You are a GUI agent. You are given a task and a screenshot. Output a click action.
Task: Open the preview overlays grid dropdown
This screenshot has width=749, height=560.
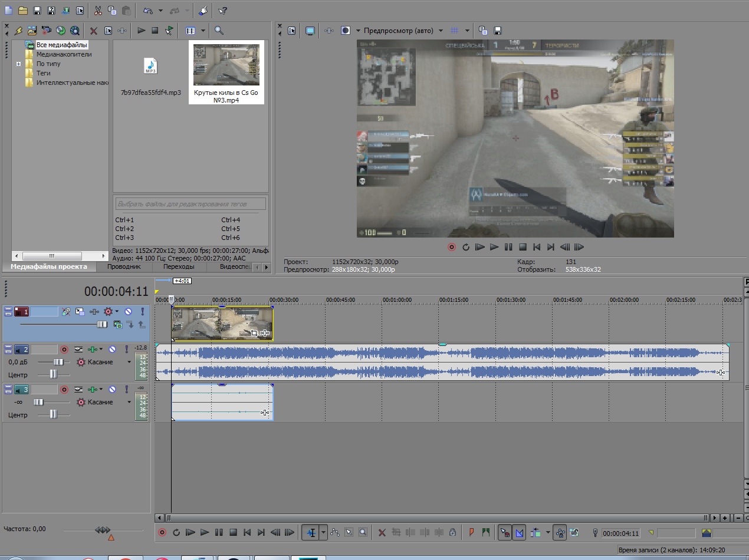click(x=467, y=31)
